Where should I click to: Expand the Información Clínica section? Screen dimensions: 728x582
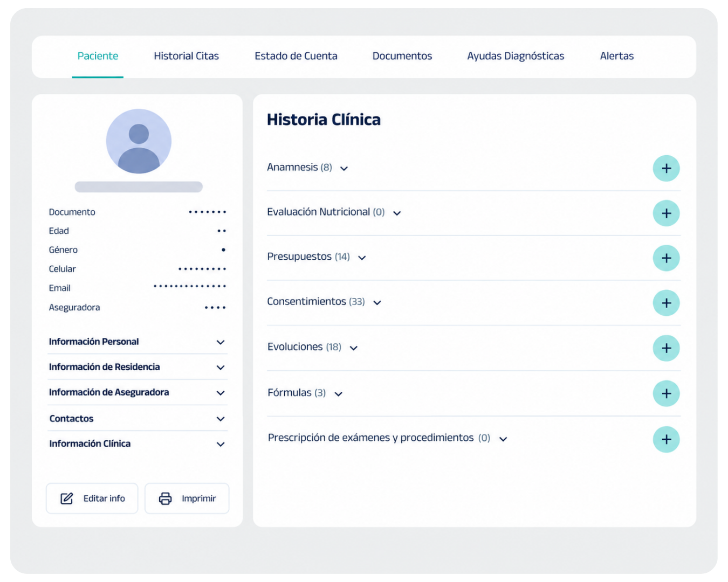(x=138, y=444)
